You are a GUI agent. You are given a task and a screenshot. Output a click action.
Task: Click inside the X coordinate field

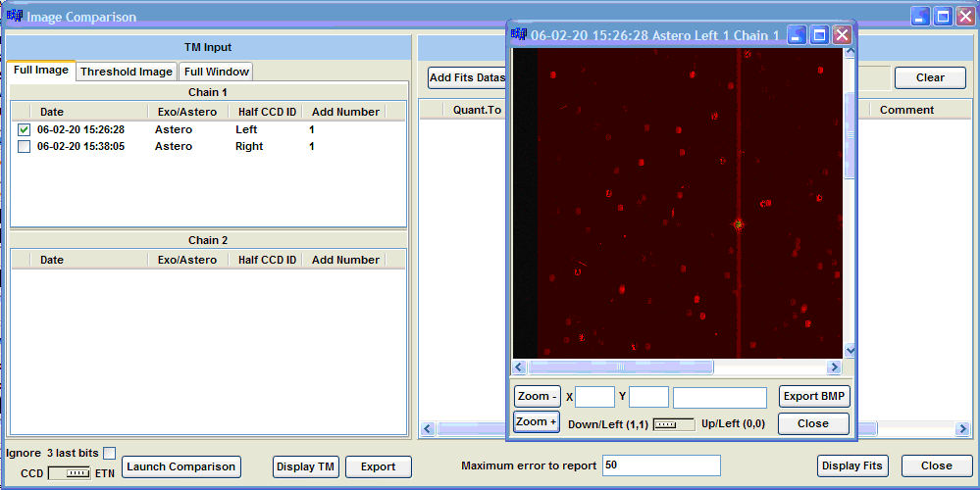(x=594, y=397)
